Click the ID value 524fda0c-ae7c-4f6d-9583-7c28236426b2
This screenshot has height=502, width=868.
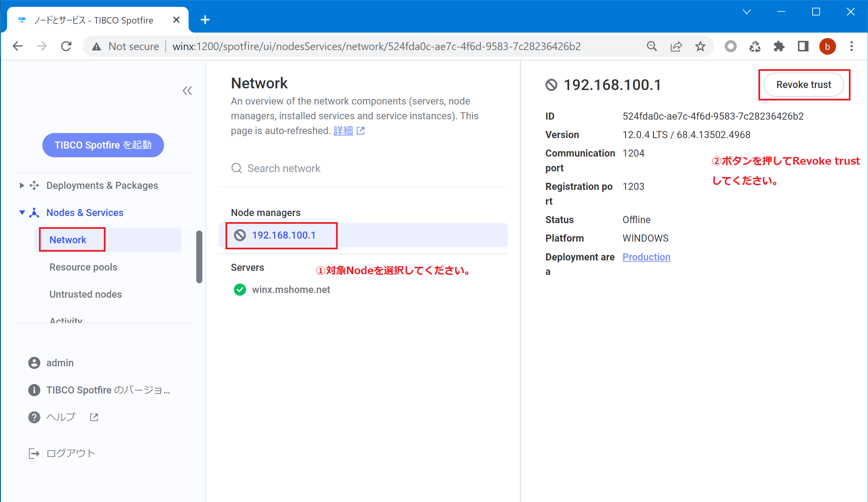point(713,116)
